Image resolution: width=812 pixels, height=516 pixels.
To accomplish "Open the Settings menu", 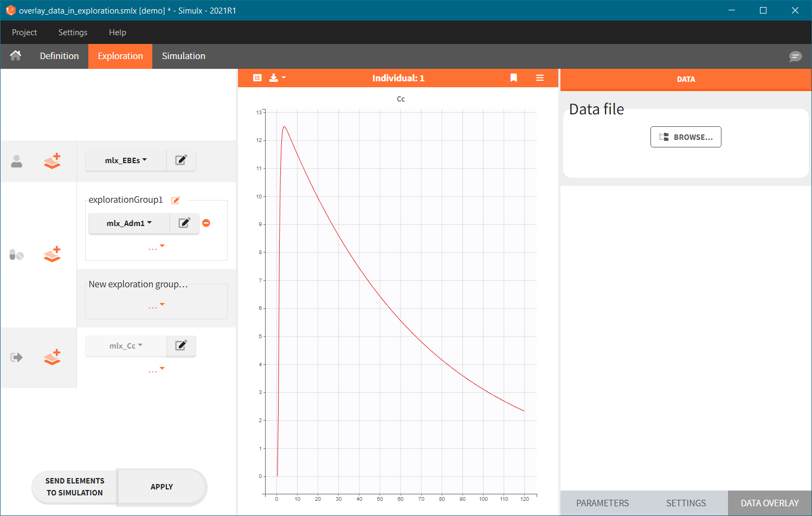I will click(73, 33).
